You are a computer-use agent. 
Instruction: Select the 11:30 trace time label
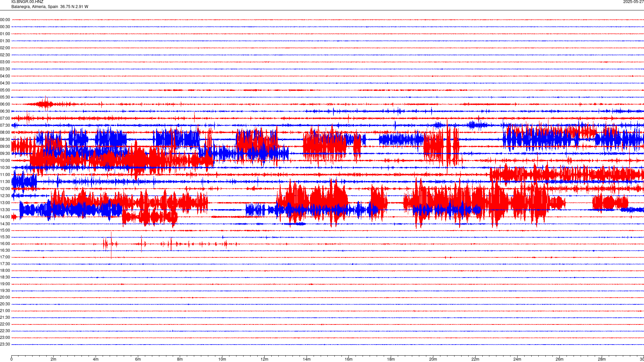click(x=5, y=182)
